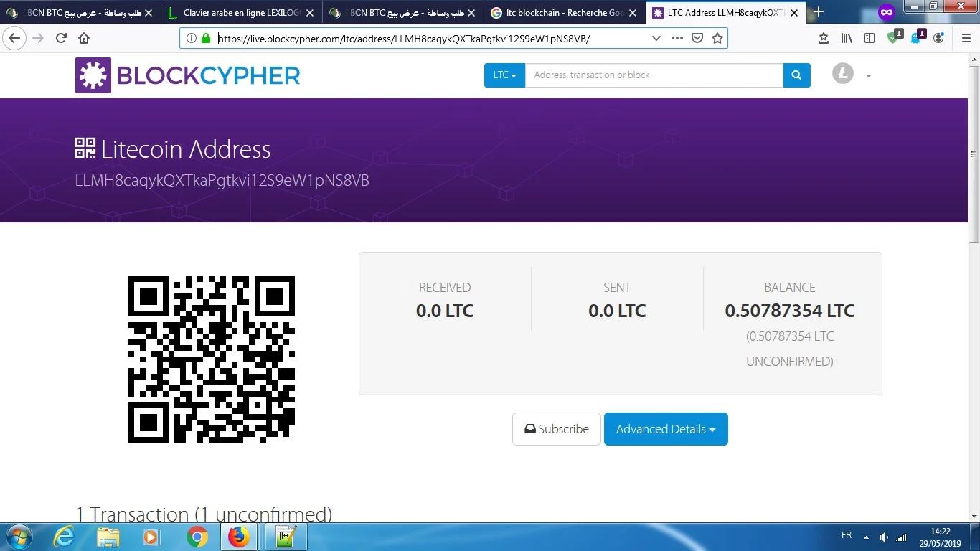Open the Firefox Library icon
The image size is (980, 551).
click(x=847, y=38)
